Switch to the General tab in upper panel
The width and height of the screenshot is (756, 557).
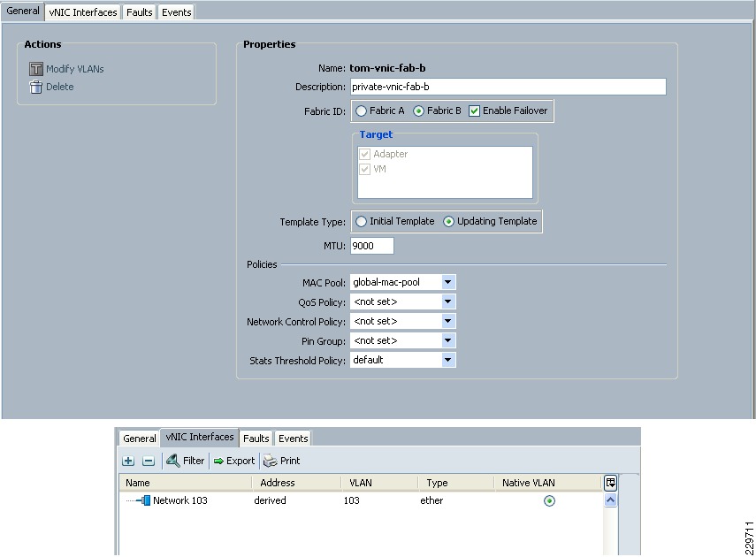[x=23, y=11]
